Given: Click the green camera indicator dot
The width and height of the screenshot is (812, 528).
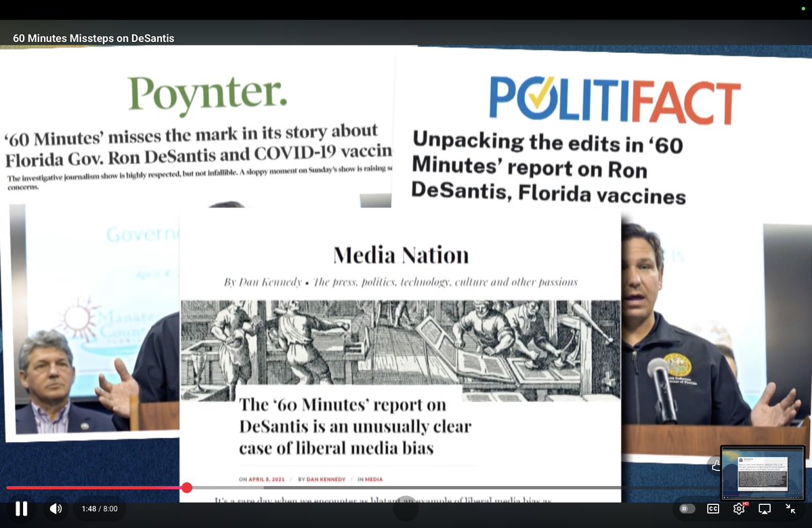Looking at the screenshot, I should [x=803, y=9].
